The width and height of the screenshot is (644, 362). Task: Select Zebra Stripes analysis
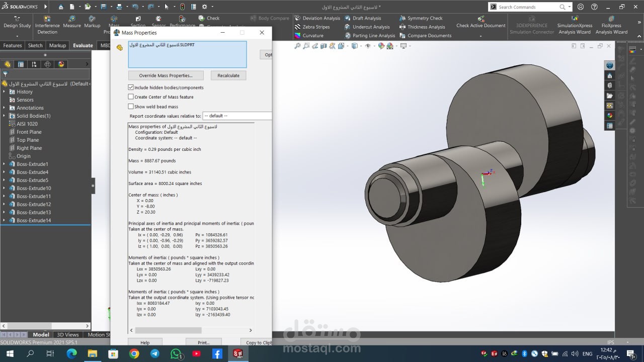pos(316,27)
